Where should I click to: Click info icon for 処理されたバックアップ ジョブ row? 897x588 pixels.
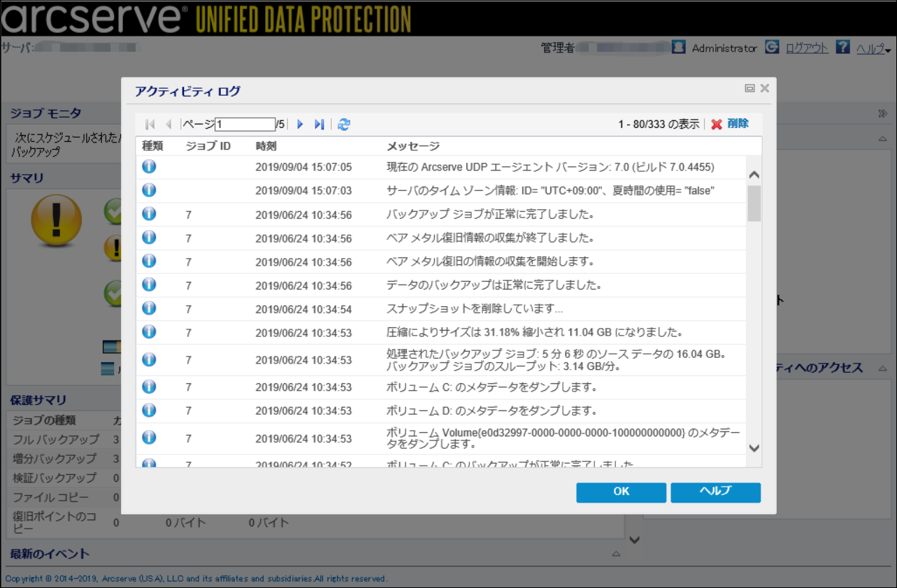pyautogui.click(x=149, y=359)
